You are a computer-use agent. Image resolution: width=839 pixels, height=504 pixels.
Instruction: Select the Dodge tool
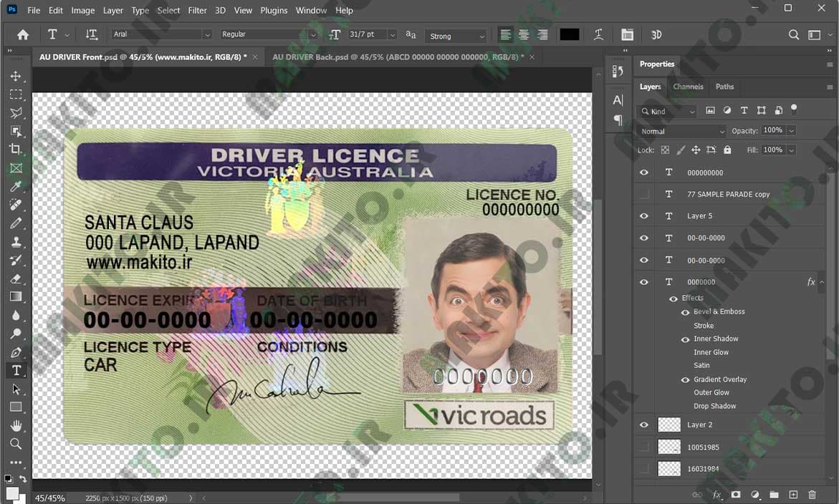tap(16, 334)
